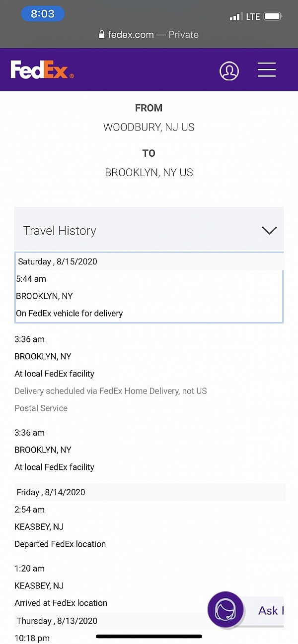Tap the cellular signal bars icon
The image size is (298, 644).
coord(235,17)
